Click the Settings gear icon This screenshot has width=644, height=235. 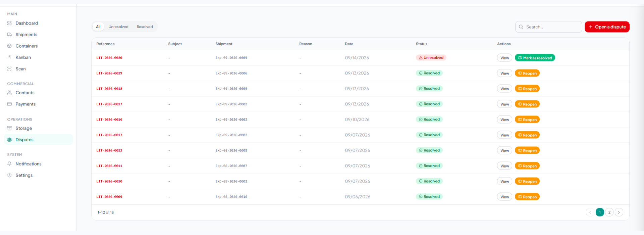pyautogui.click(x=9, y=175)
